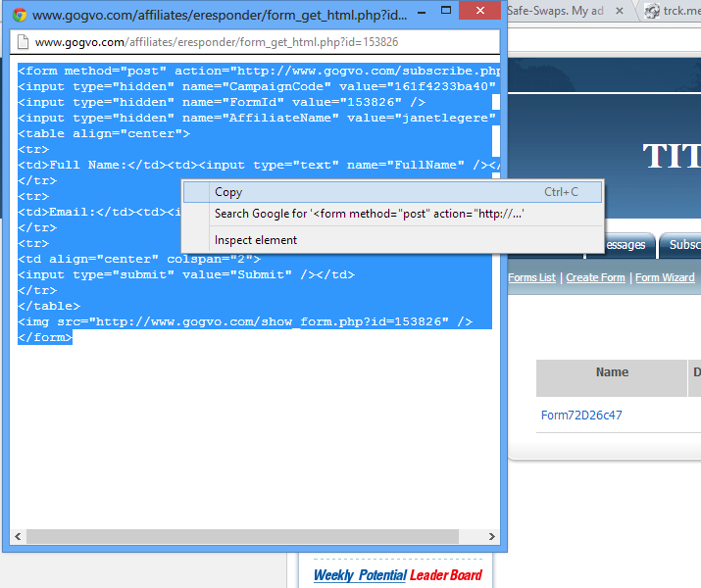The height and width of the screenshot is (588, 701).
Task: Click the Chrome icon in popup title bar
Action: (x=19, y=15)
